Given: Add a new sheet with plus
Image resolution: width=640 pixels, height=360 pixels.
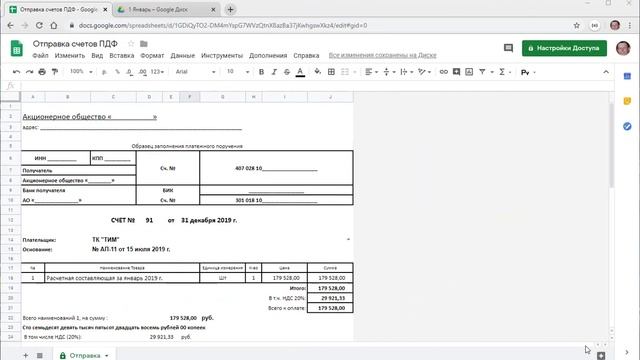Looking at the screenshot, I should 26,356.
